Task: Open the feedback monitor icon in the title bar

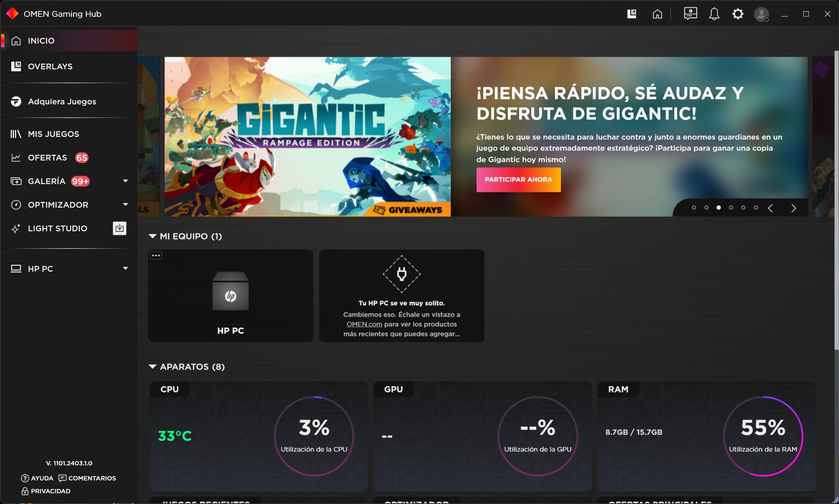Action: (x=690, y=14)
